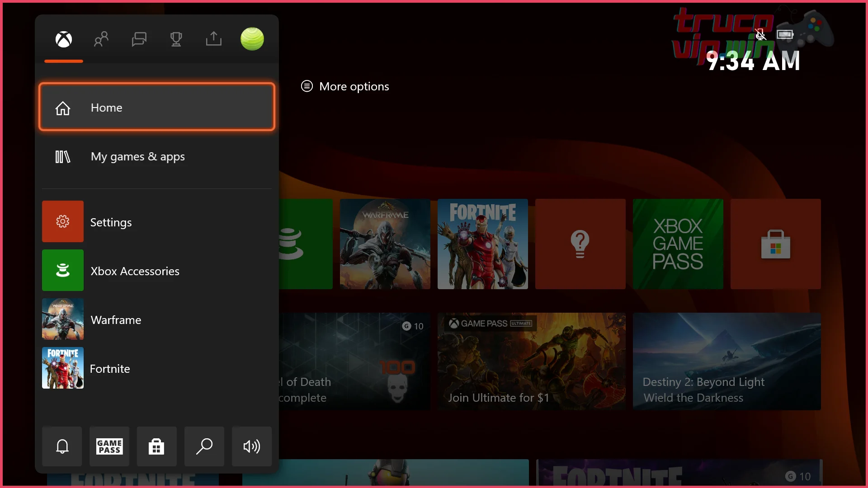Open the Warframe tile on dashboard
Screen dimensions: 868x488
pos(385,244)
